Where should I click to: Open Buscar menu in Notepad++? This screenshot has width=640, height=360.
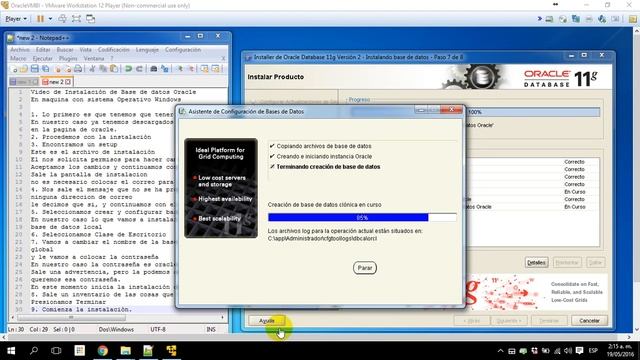[65, 49]
